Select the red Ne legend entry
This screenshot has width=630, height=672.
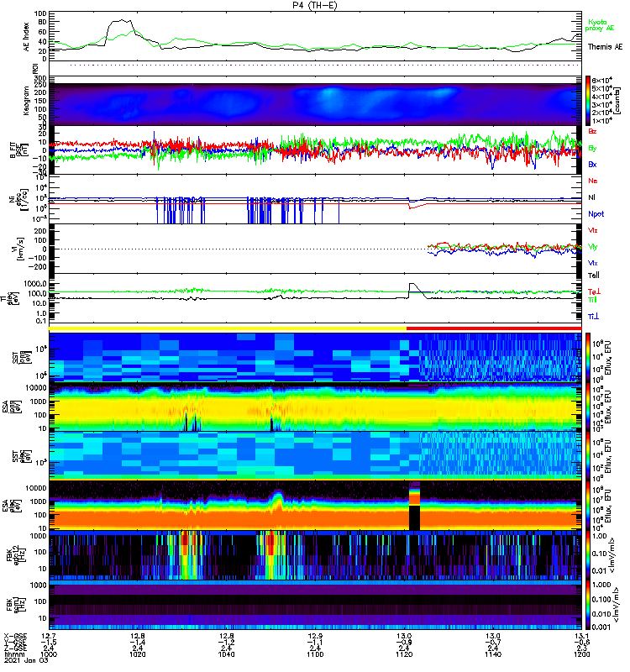coord(593,181)
